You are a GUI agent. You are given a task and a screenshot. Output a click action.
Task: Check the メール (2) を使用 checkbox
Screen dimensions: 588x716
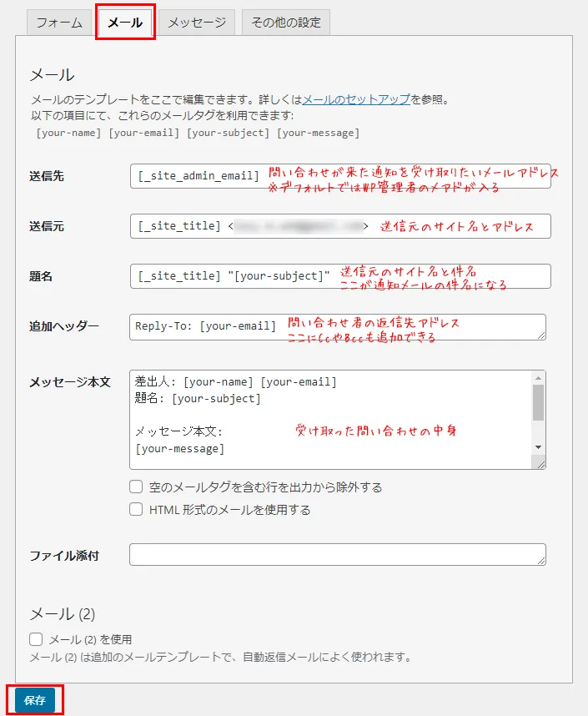pos(36,639)
